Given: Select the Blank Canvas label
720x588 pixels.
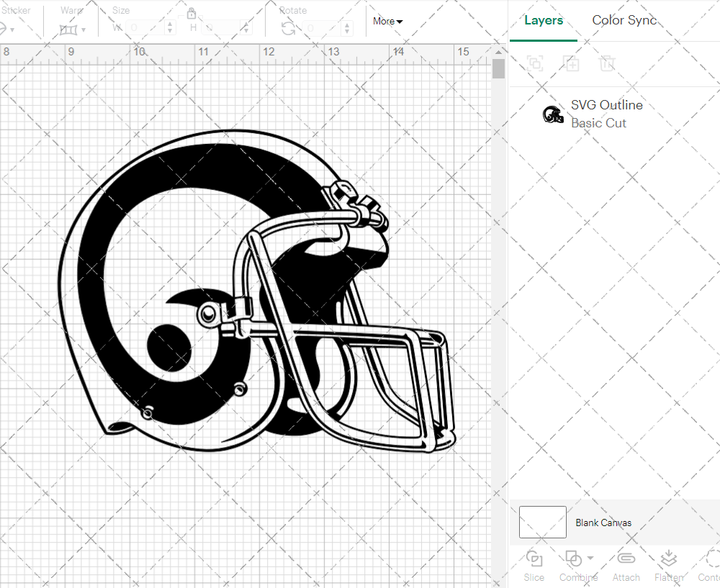Looking at the screenshot, I should (603, 523).
